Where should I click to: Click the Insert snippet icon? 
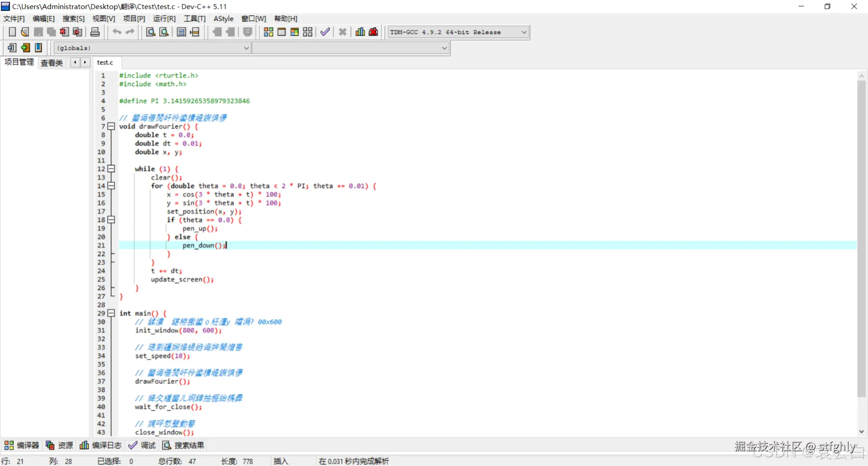(12, 48)
